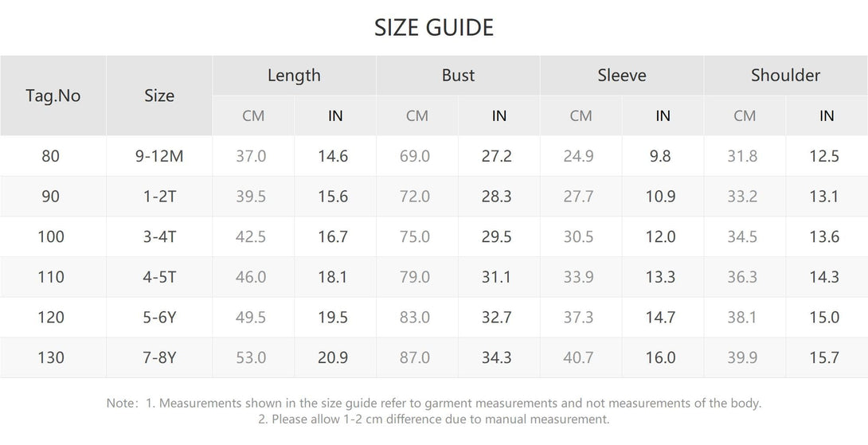Click tag number 110 cell
868x445 pixels.
click(51, 277)
